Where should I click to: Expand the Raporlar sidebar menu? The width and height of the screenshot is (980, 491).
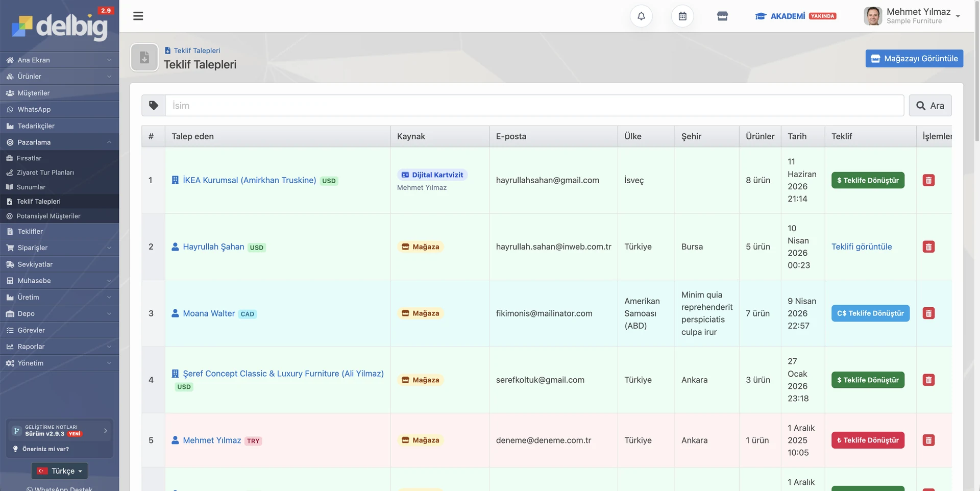(59, 347)
